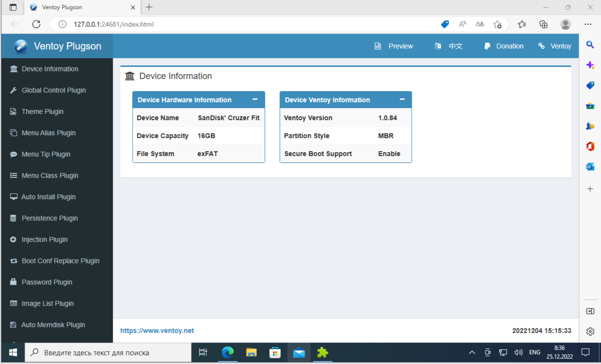601x364 pixels.
Task: Open Theme Plugin page
Action: pos(56,112)
